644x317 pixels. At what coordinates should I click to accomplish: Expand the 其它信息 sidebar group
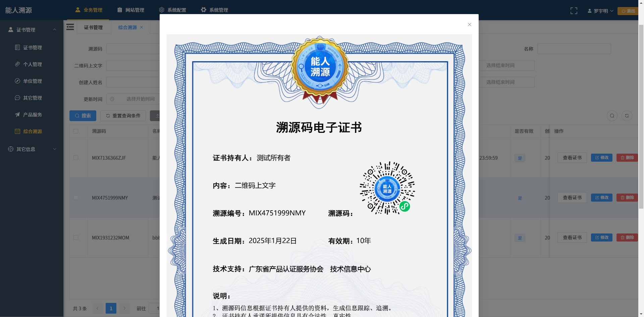[32, 149]
